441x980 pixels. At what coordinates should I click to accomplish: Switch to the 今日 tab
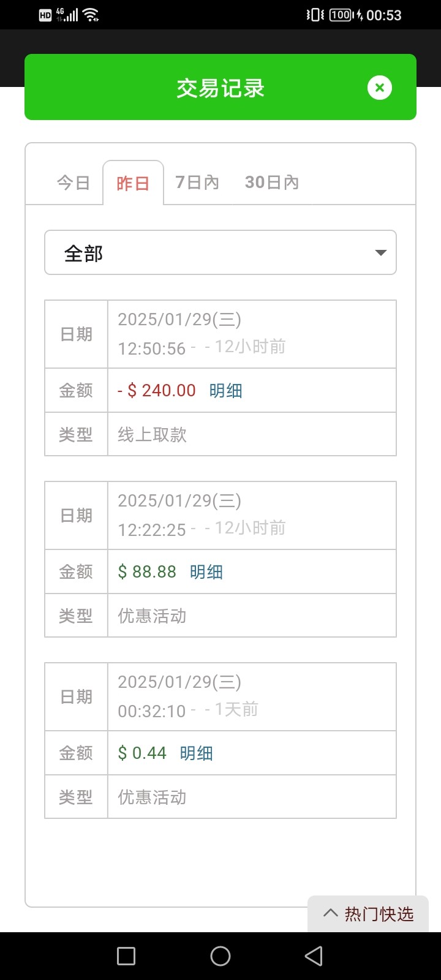[x=73, y=183]
